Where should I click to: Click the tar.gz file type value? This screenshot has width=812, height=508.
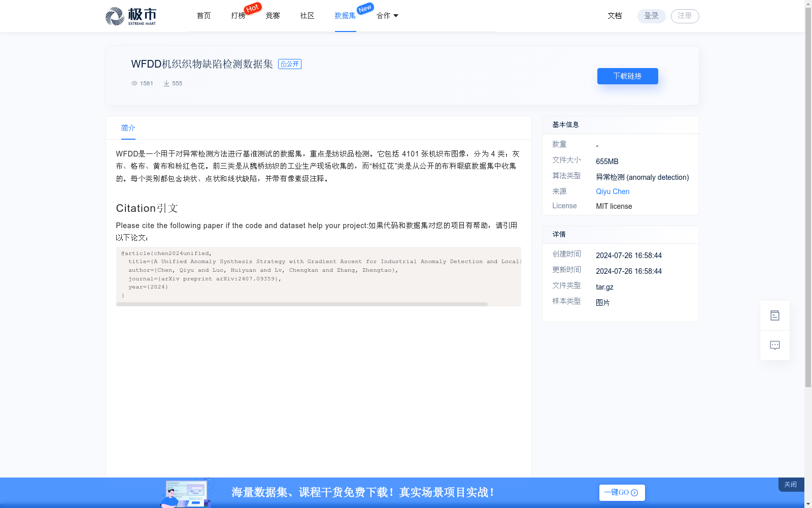(604, 287)
